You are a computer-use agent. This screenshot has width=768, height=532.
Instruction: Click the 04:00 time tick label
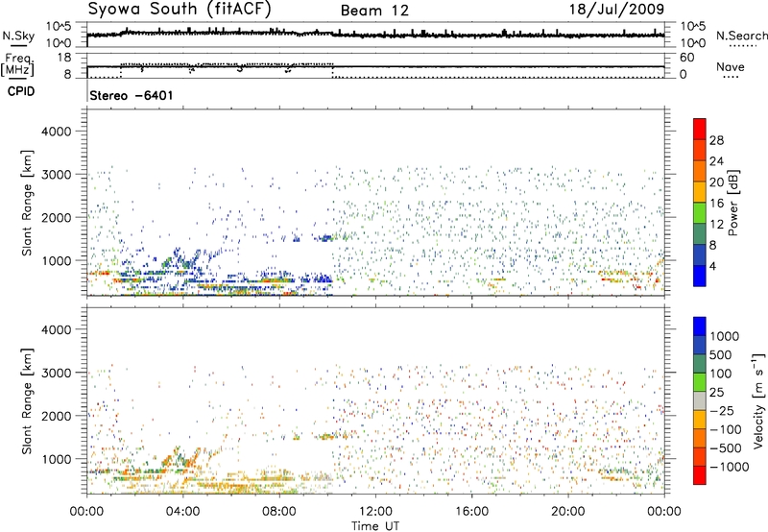182,512
